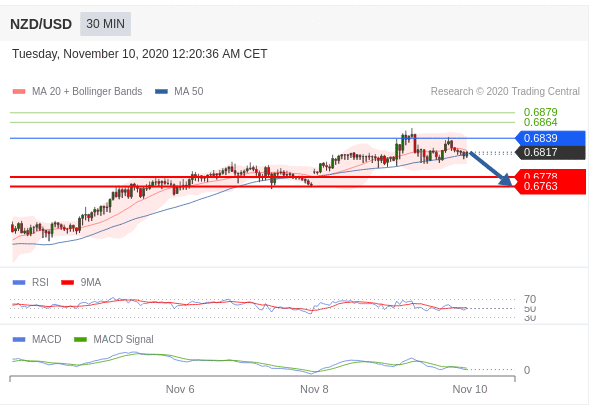Click the 0.6864 green resistance label
The height and width of the screenshot is (411, 593).
(x=540, y=122)
